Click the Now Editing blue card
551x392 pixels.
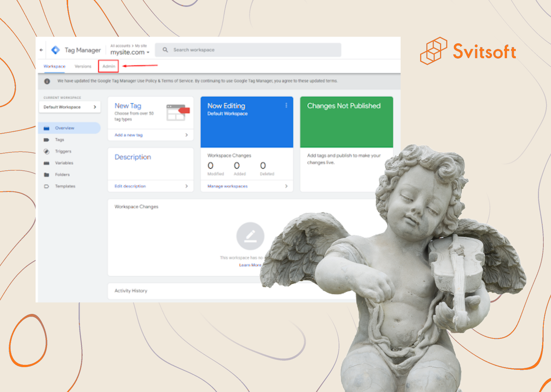pyautogui.click(x=247, y=122)
